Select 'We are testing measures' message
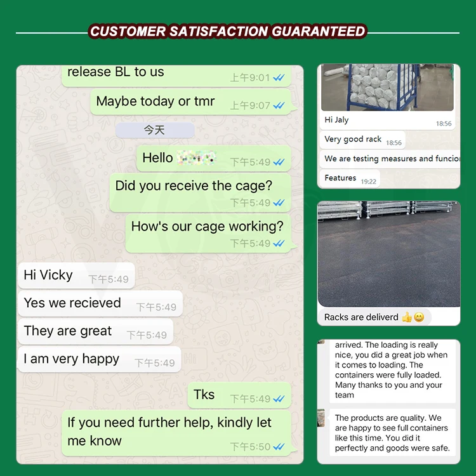 [x=390, y=159]
